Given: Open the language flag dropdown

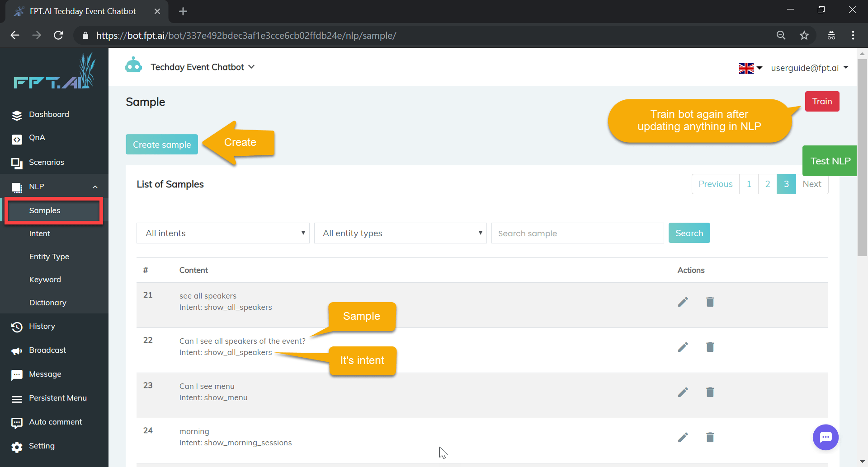Looking at the screenshot, I should click(x=750, y=68).
